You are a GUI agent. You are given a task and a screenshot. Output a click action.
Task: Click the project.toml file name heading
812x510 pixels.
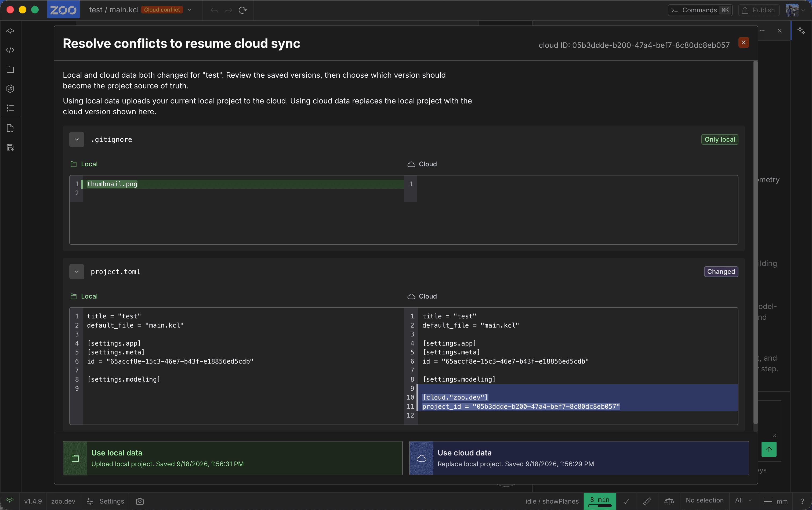coord(115,272)
